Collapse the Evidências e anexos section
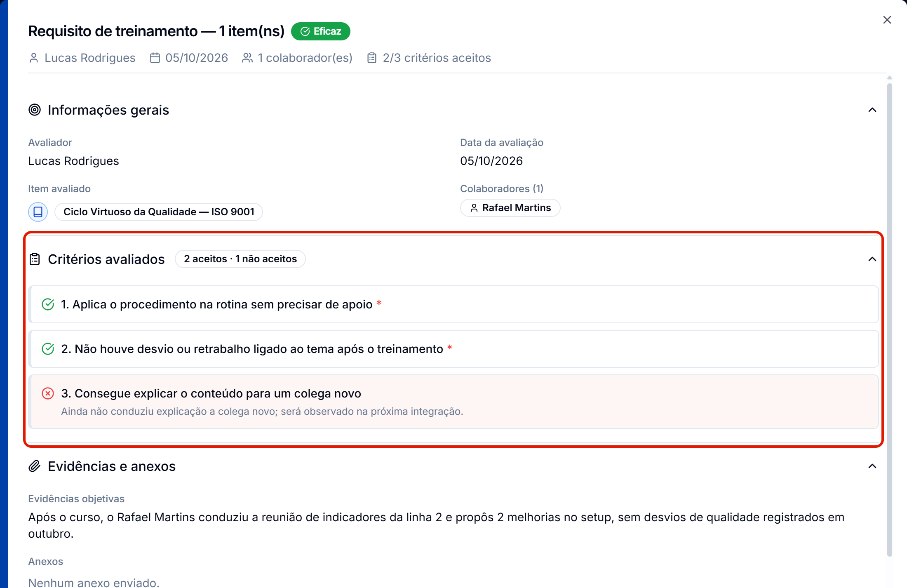The height and width of the screenshot is (588, 907). [x=872, y=466]
